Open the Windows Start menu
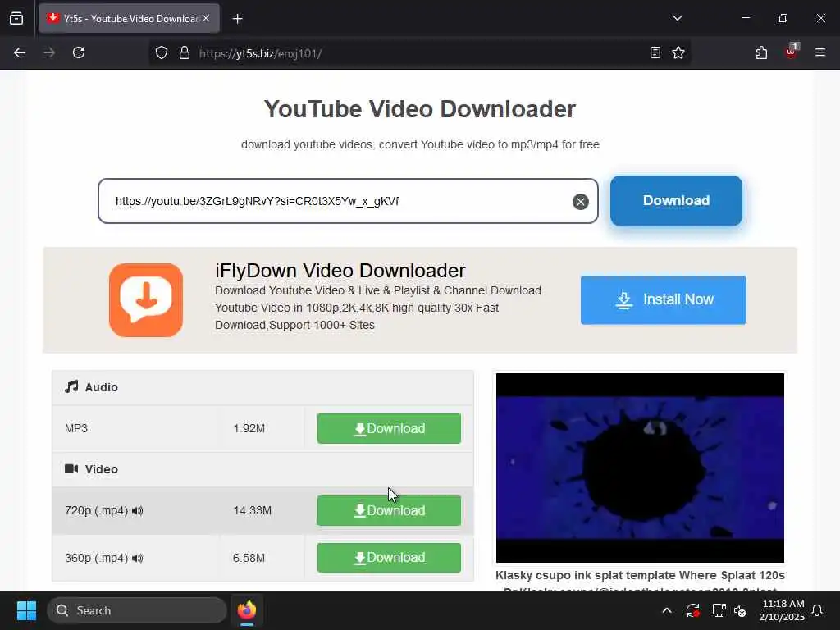840x630 pixels. point(26,610)
